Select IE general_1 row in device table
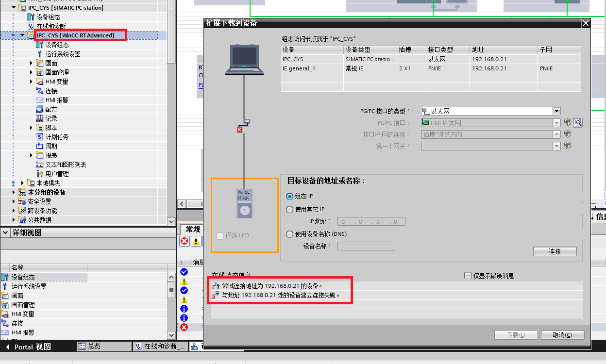Viewport: 606px width, 364px height. 431,68
